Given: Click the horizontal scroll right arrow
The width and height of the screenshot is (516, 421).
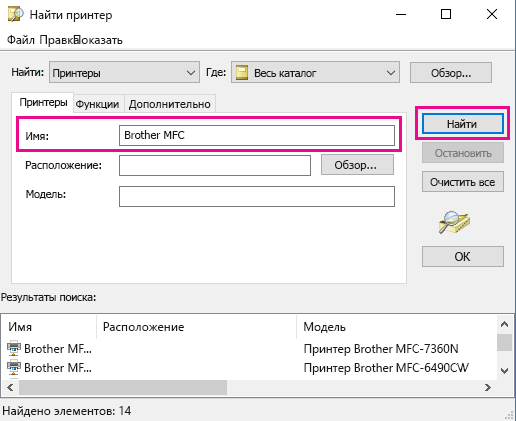Looking at the screenshot, I should pos(488,387).
